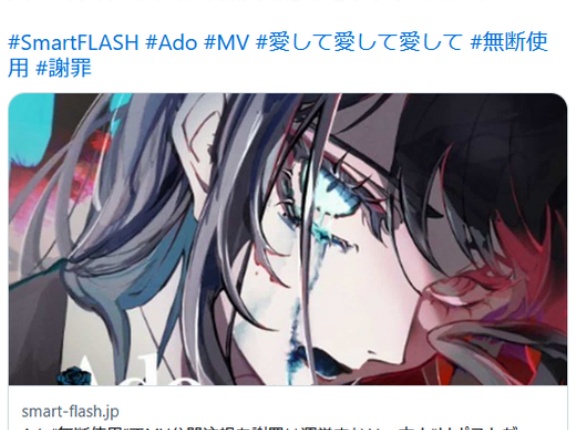Open the #MV hashtag link
The width and height of the screenshot is (576, 430).
pyautogui.click(x=226, y=42)
